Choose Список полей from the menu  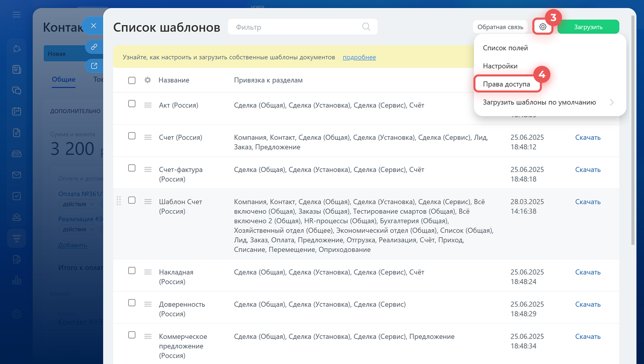[505, 48]
